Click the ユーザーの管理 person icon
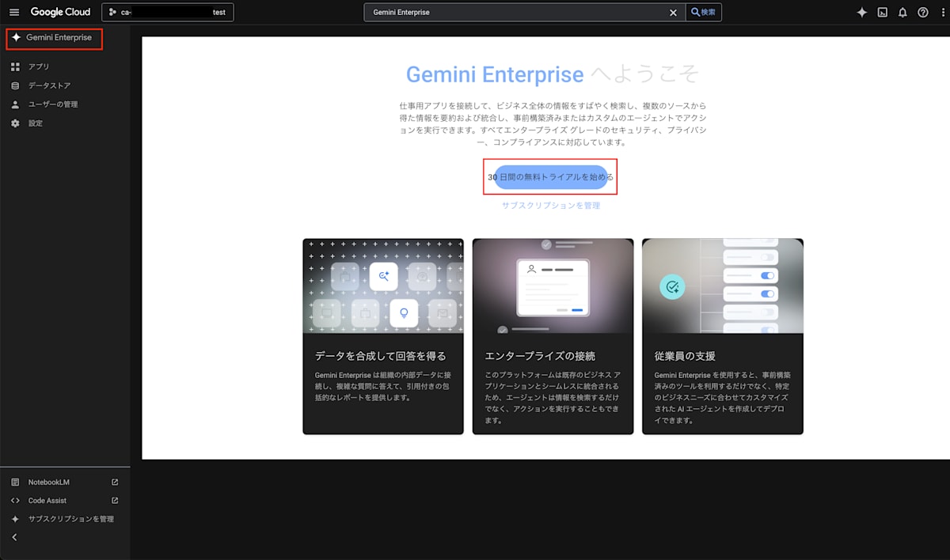The image size is (950, 560). tap(15, 104)
